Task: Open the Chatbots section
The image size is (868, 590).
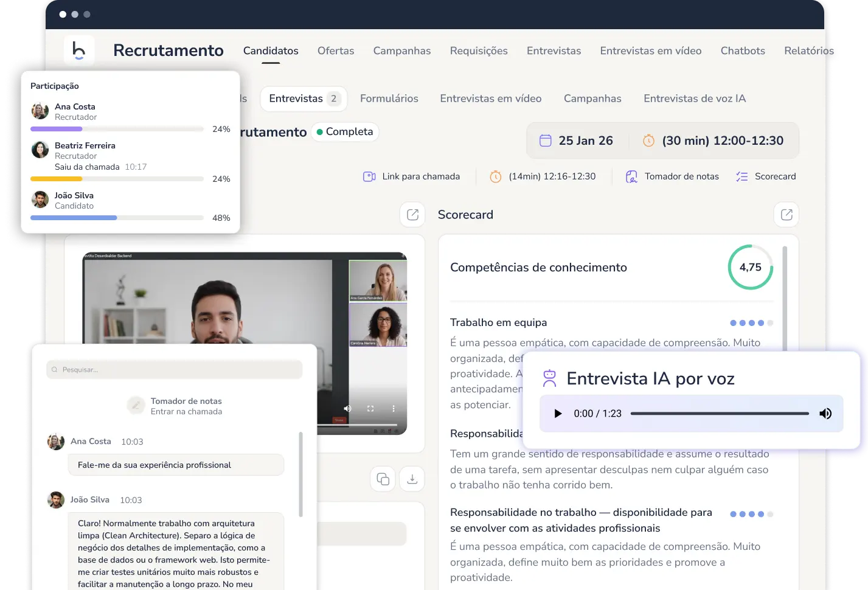Action: click(x=743, y=50)
